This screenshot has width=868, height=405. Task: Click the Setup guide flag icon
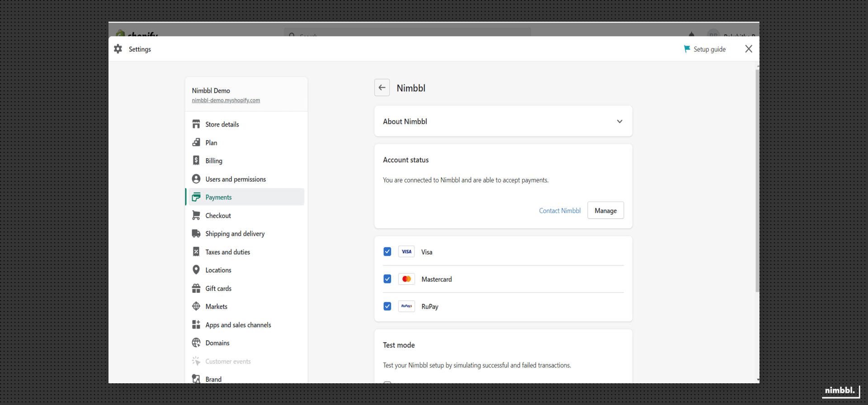click(x=687, y=49)
